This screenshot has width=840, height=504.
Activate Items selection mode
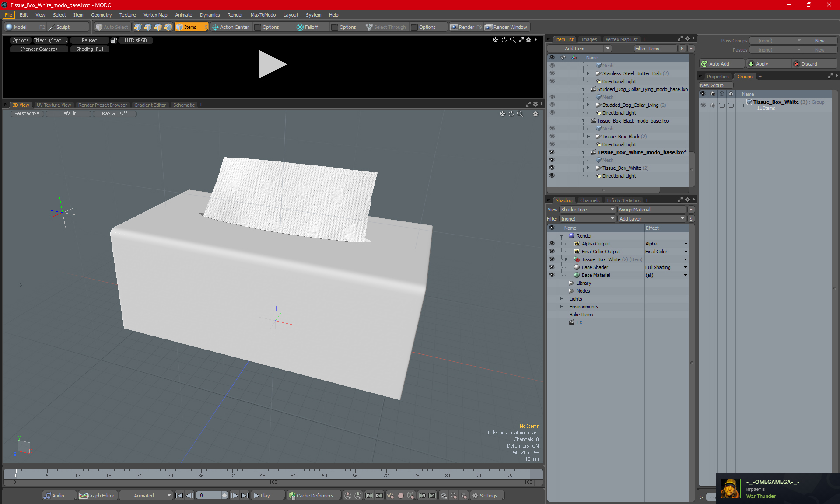pos(191,27)
